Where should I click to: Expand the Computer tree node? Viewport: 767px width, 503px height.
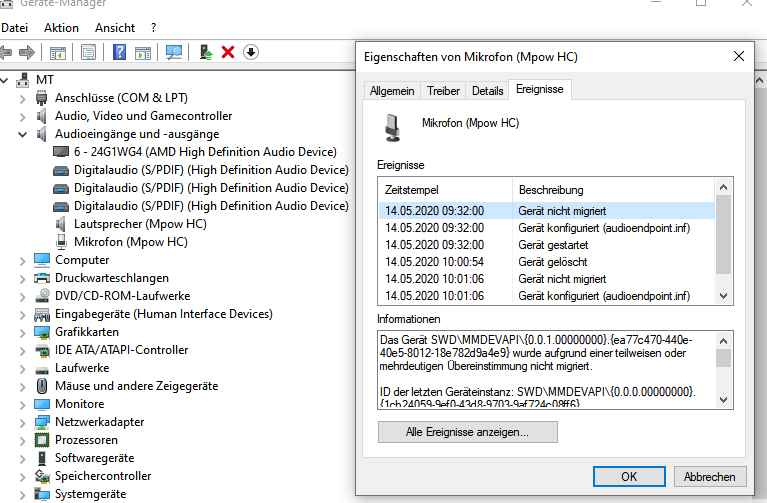click(x=23, y=261)
